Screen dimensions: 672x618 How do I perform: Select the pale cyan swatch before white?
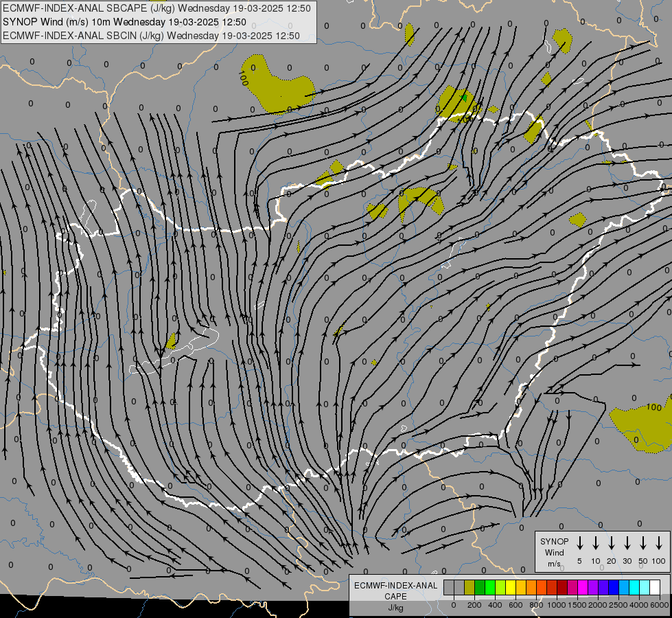click(644, 587)
